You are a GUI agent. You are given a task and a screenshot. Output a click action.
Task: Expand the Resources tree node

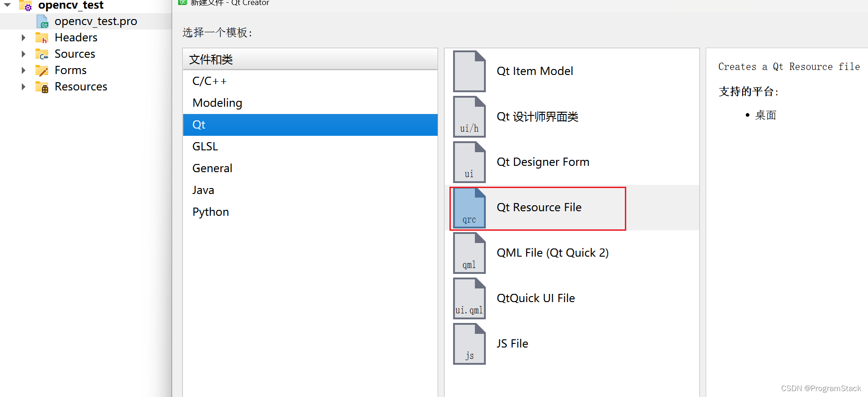click(23, 87)
